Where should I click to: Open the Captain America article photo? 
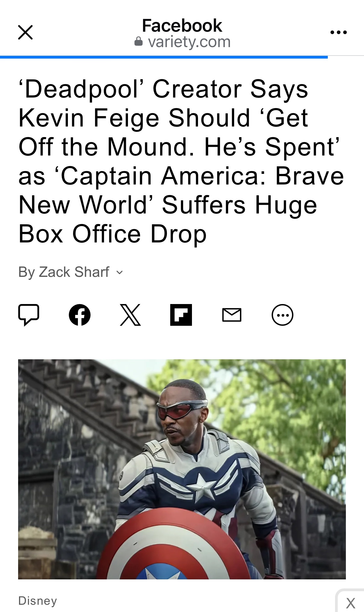(182, 469)
